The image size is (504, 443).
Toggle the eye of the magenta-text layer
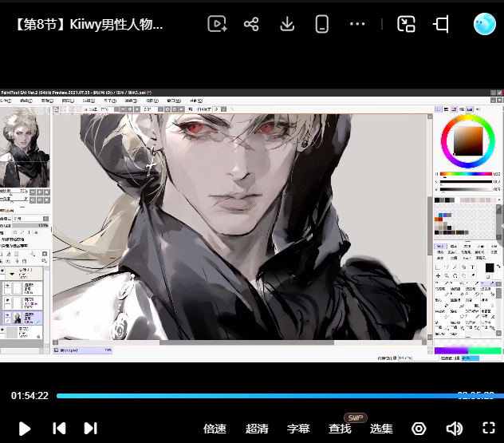(x=7, y=299)
